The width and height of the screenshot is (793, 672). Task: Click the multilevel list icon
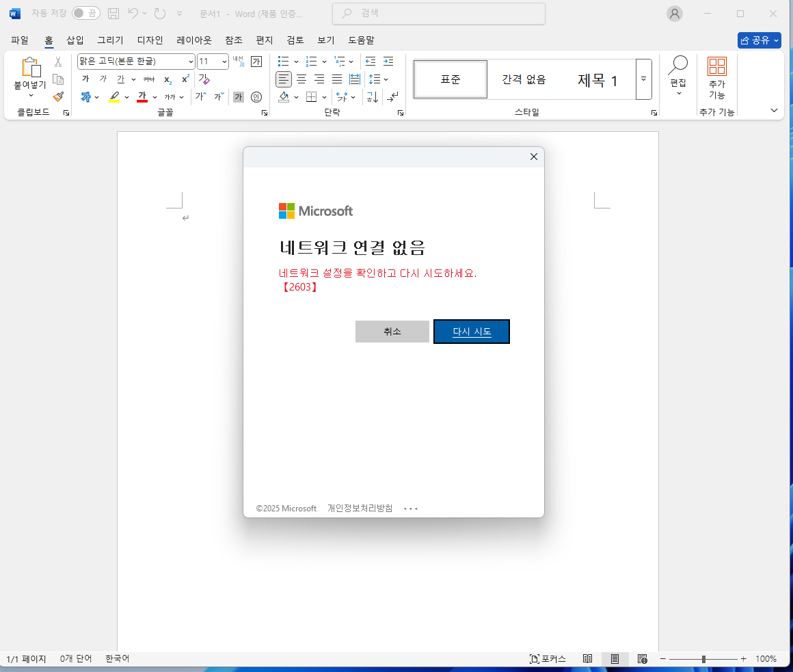tap(339, 62)
